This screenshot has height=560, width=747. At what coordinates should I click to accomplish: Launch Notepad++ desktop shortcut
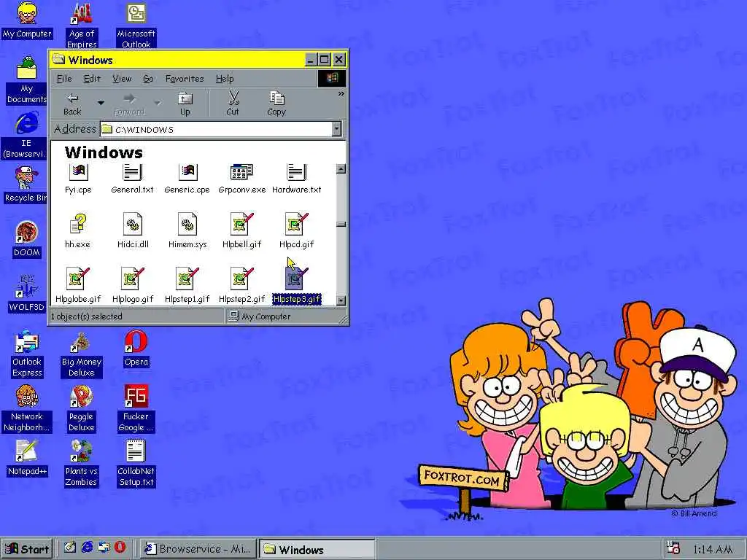coord(27,458)
